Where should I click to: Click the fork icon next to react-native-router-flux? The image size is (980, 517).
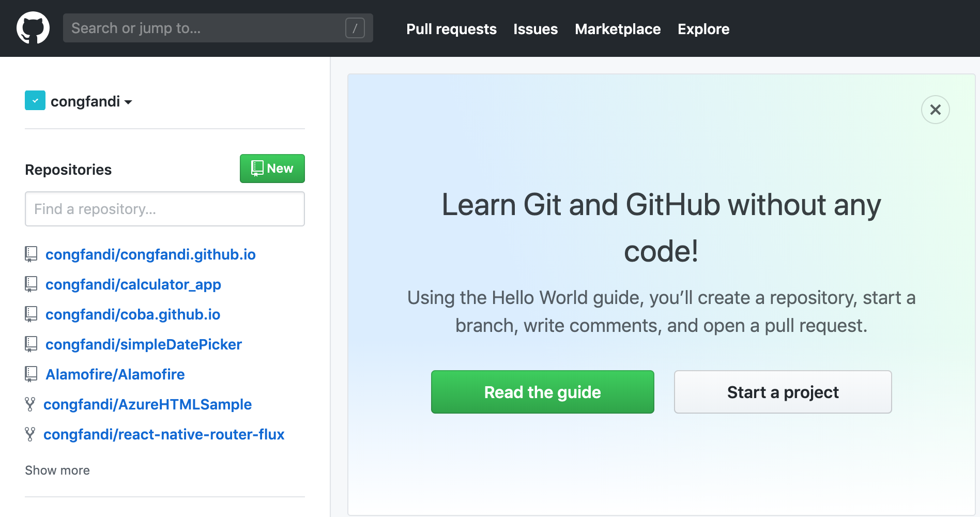(31, 434)
